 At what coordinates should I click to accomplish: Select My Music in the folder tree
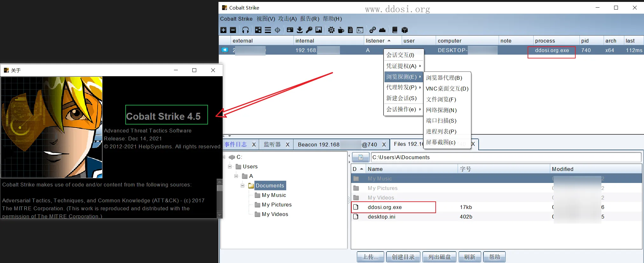[274, 195]
